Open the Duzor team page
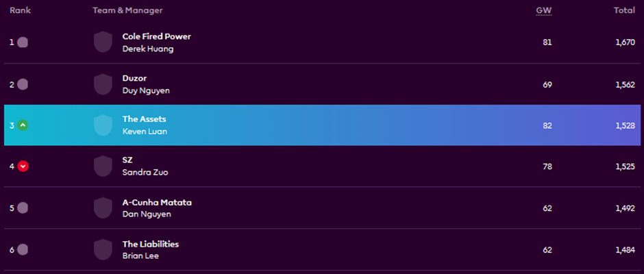The image size is (644, 274). click(x=134, y=78)
